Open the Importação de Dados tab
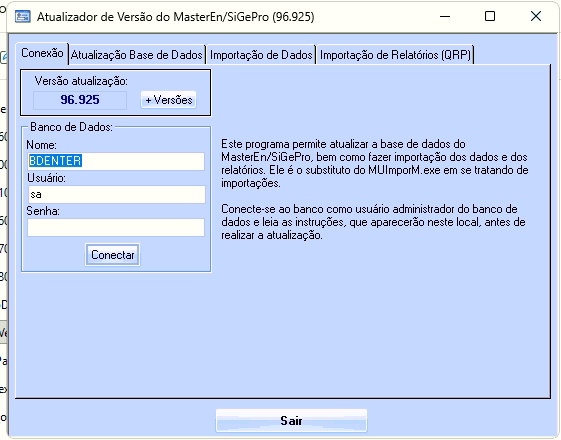 [261, 55]
